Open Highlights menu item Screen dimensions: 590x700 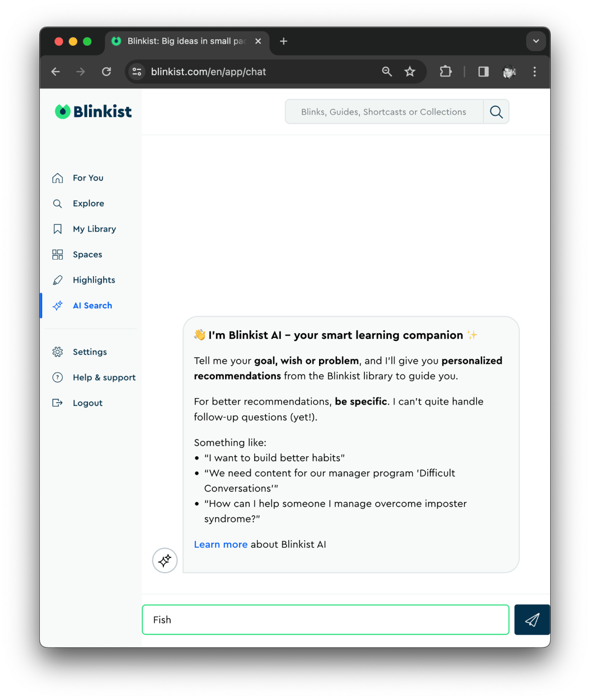tap(94, 280)
